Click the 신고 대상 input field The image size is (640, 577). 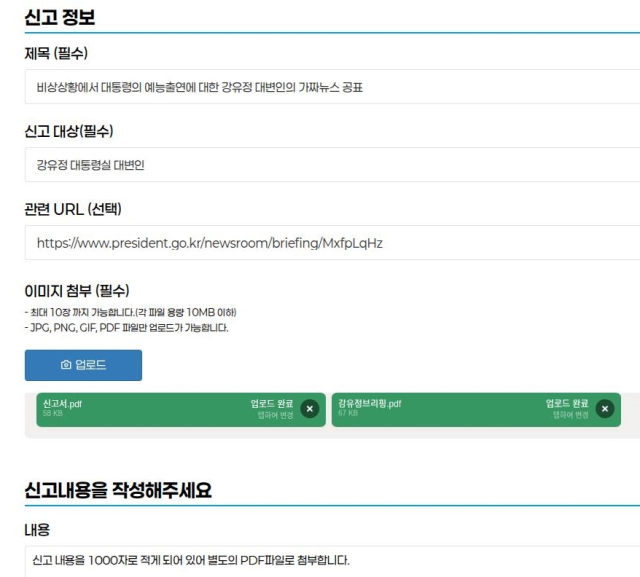(330, 165)
